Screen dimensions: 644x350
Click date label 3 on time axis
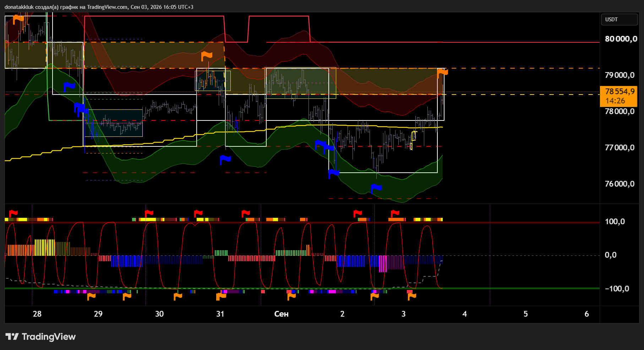[x=403, y=314]
